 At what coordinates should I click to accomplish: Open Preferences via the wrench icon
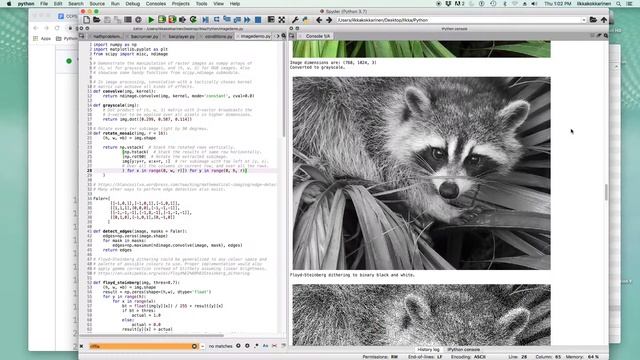pos(295,20)
